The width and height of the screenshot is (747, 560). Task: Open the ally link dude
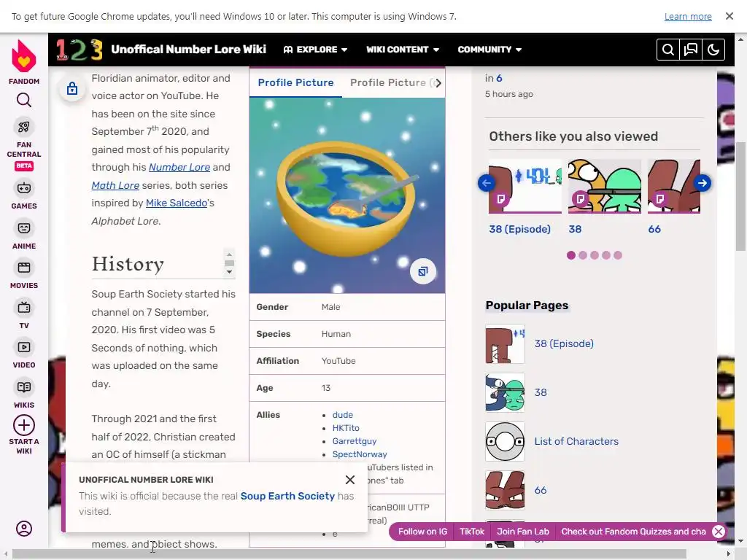pyautogui.click(x=343, y=415)
